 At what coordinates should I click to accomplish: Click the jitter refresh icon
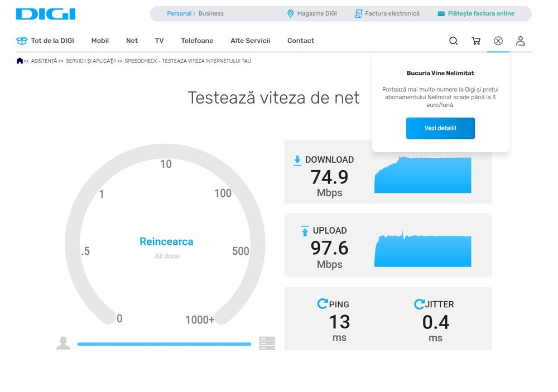tap(419, 304)
